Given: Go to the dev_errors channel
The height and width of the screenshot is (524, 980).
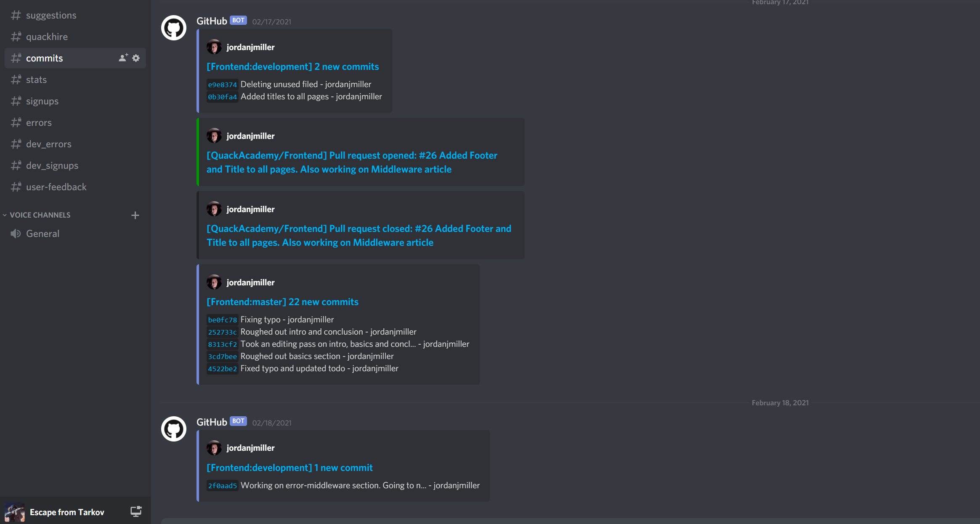Looking at the screenshot, I should pos(48,144).
